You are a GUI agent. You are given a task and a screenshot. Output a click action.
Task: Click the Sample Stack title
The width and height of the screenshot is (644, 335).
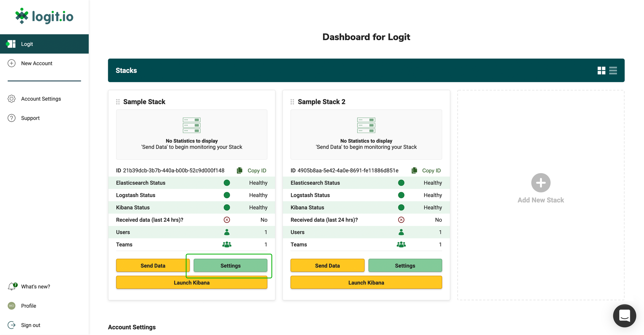[144, 102]
